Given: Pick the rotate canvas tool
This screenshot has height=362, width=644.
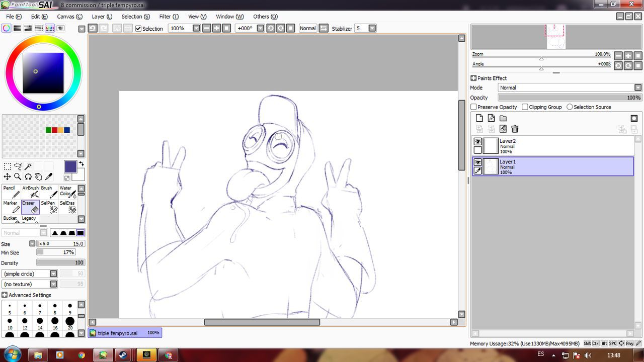Looking at the screenshot, I should point(28,176).
